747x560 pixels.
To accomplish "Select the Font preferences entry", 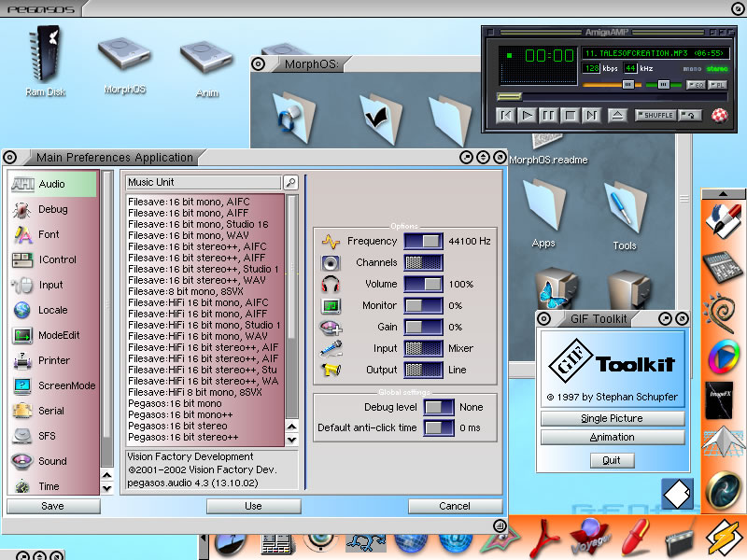I will [53, 234].
